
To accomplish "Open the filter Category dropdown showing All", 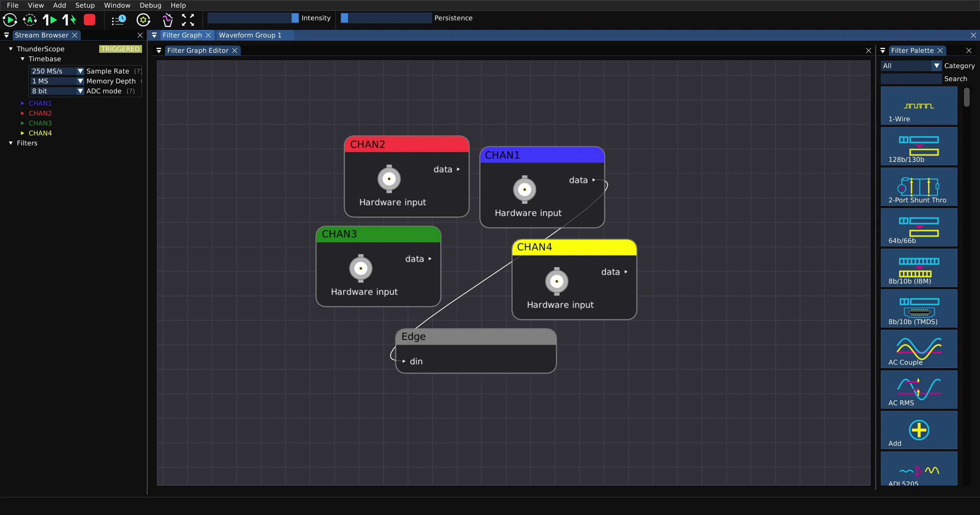I will pos(911,66).
